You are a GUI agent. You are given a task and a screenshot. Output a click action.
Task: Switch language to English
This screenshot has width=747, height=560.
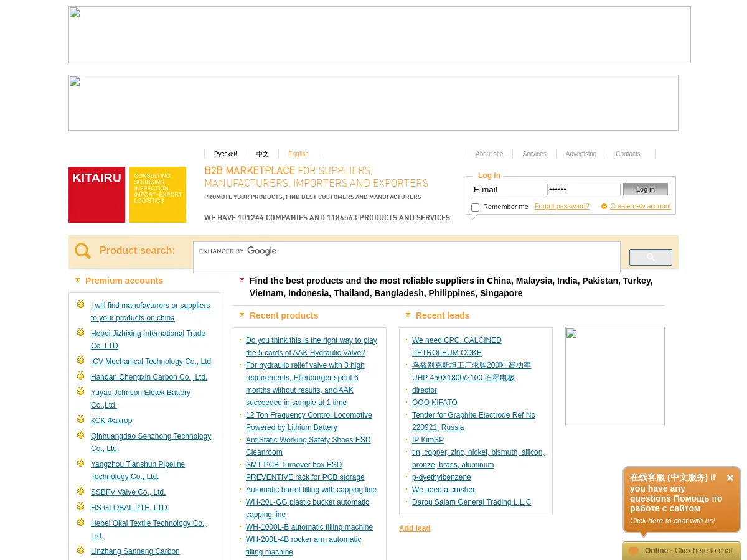point(298,154)
